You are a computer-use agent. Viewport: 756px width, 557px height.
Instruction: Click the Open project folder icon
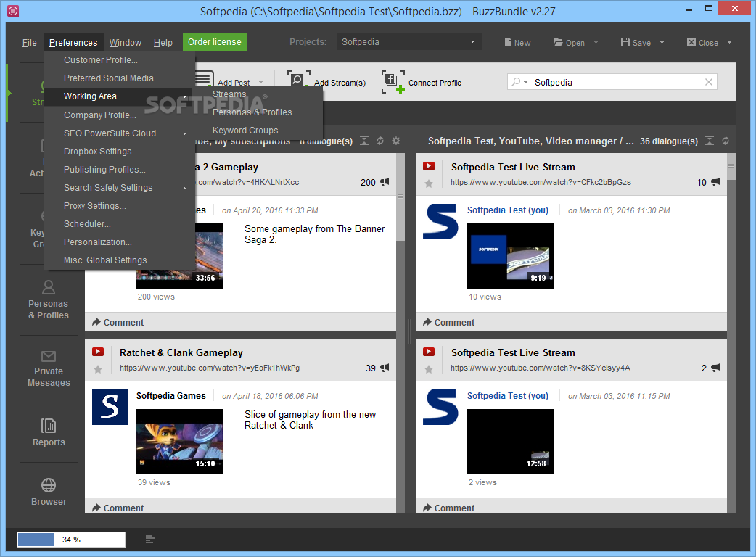click(x=559, y=42)
